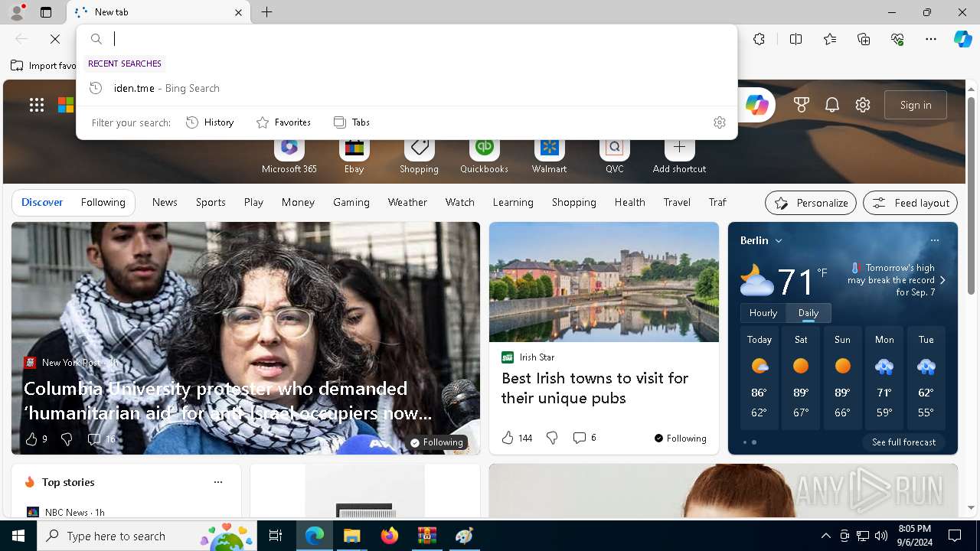Open Settings and more ellipsis menu
The image size is (980, 551).
click(931, 39)
